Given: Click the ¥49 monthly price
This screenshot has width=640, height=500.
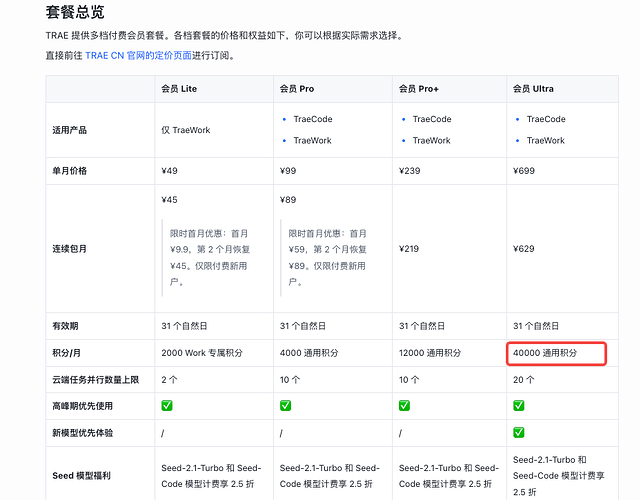Looking at the screenshot, I should (x=169, y=171).
